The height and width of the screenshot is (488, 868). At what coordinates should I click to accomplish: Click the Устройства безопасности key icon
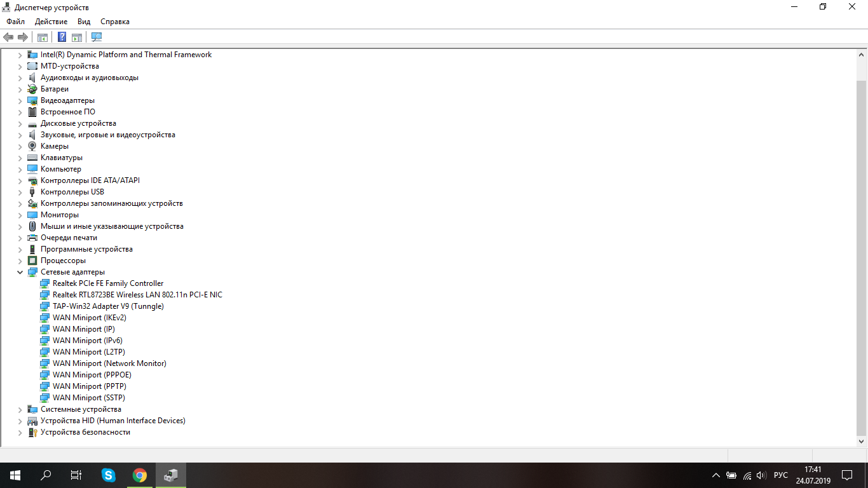(32, 432)
